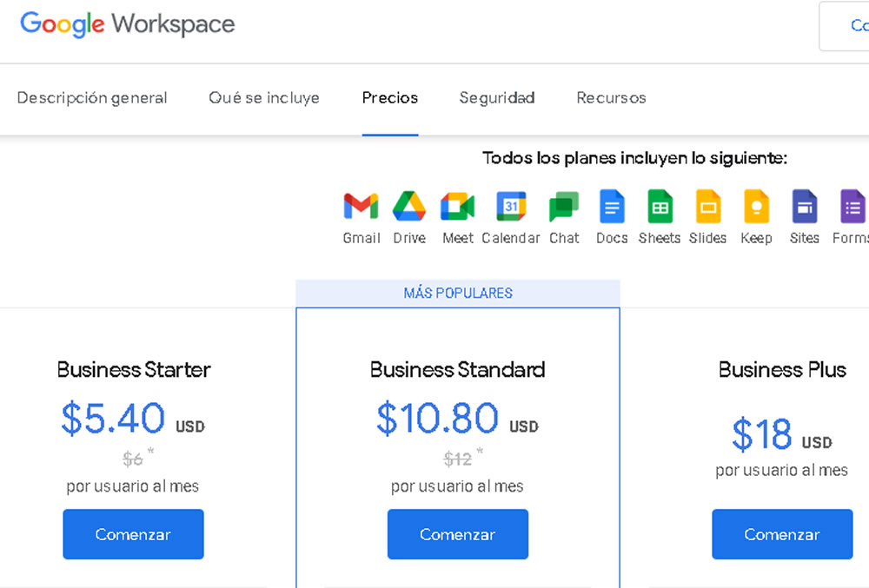869x588 pixels.
Task: Go to the Seguridad tab
Action: click(496, 98)
